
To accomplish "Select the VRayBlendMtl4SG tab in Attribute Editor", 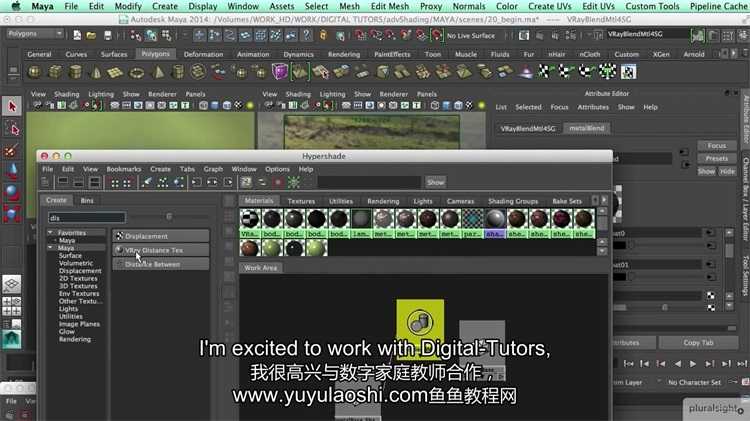I will pyautogui.click(x=528, y=128).
